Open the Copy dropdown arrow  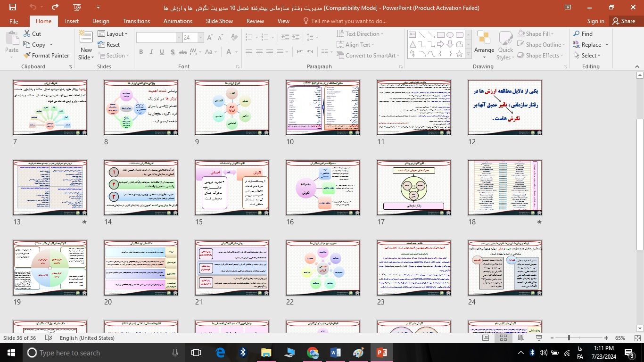(50, 45)
